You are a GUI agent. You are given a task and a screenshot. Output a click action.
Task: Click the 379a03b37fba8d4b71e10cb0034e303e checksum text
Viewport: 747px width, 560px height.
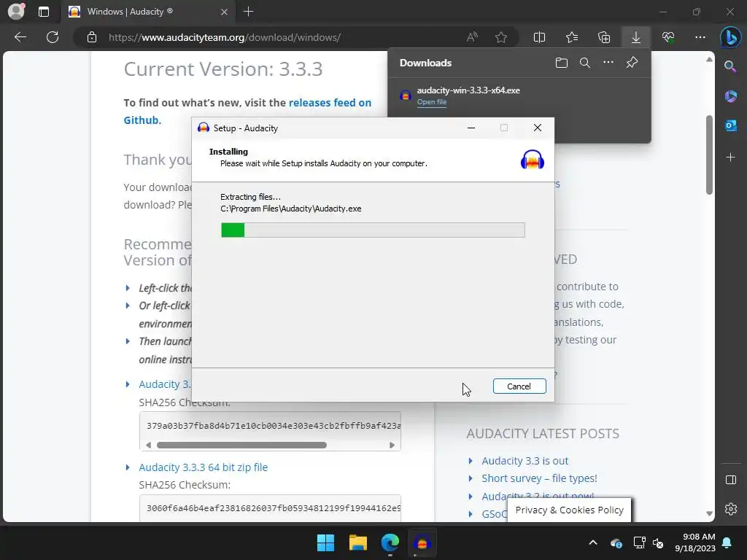[274, 426]
